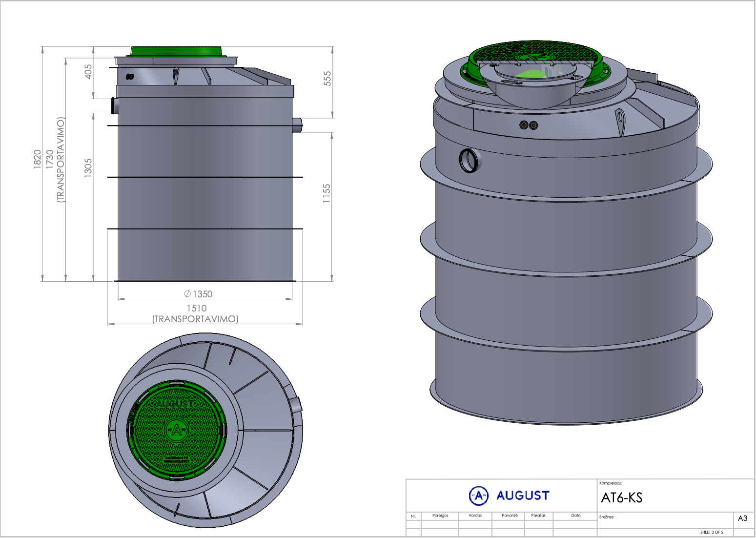
Task: Select the A3 sheet size cell
Action: 743,518
